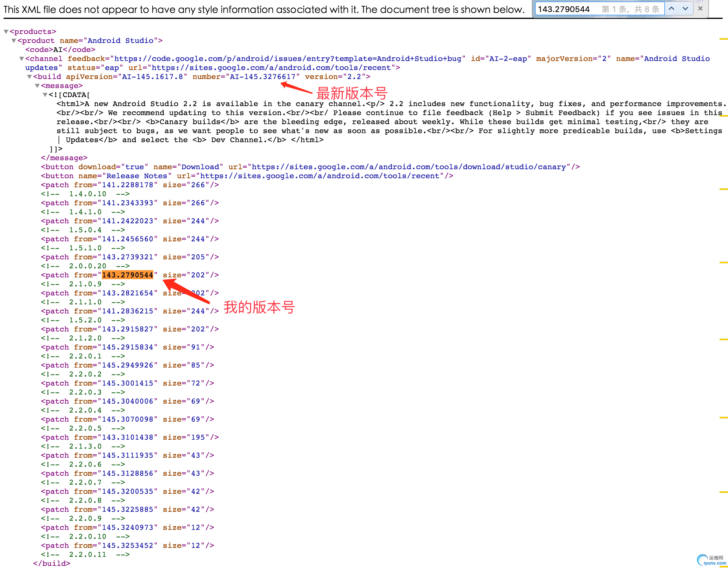Click the find match count label
The height and width of the screenshot is (568, 728).
(630, 9)
